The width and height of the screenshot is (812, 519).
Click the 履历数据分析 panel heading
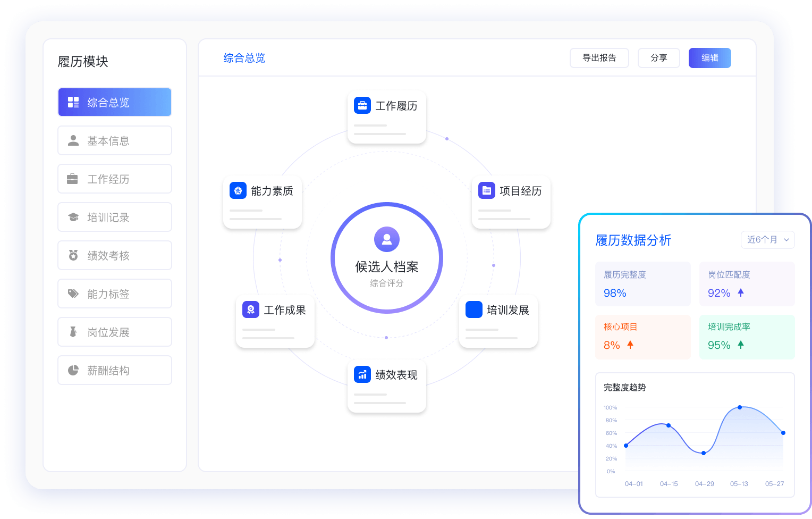[633, 240]
